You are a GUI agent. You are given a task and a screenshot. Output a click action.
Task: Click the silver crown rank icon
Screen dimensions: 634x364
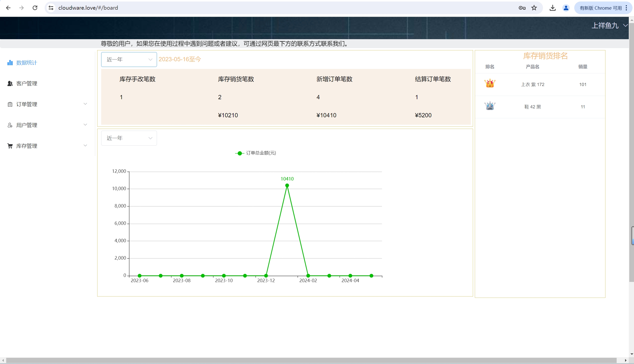click(490, 106)
